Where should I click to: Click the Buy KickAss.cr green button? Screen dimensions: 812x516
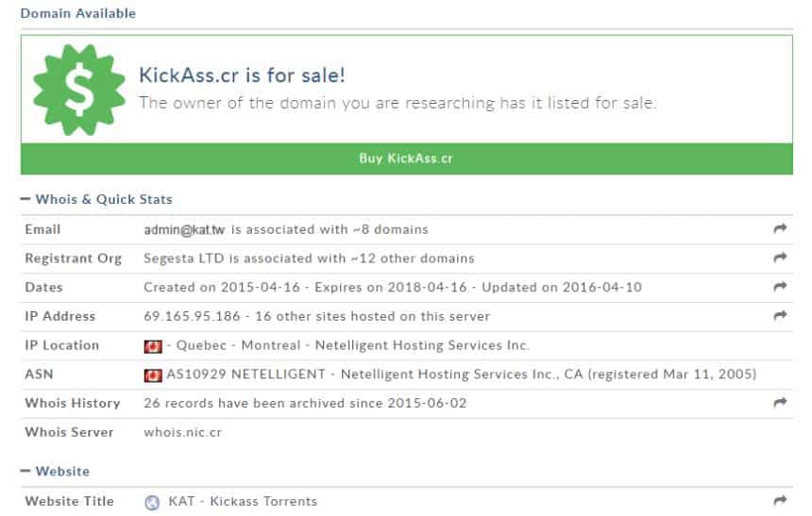click(x=407, y=158)
